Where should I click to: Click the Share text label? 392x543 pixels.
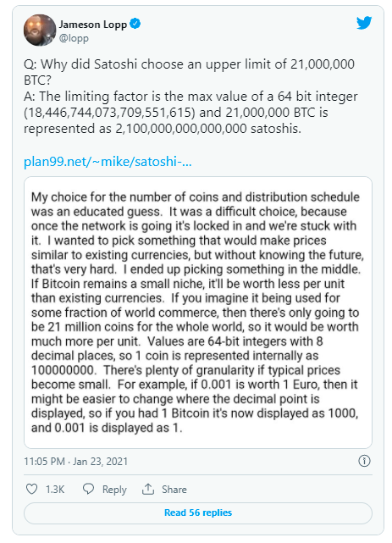pyautogui.click(x=174, y=490)
